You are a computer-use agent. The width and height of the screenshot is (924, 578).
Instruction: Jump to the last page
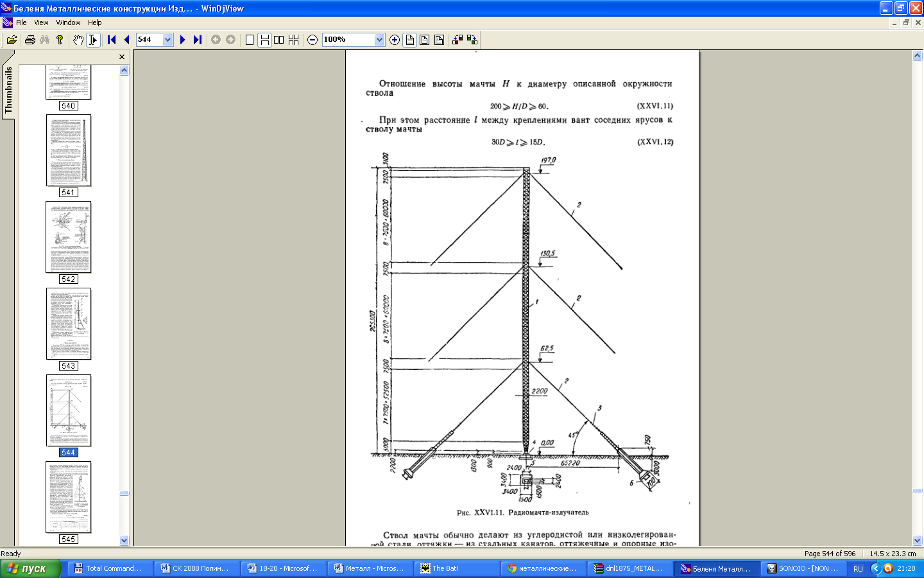tap(197, 40)
